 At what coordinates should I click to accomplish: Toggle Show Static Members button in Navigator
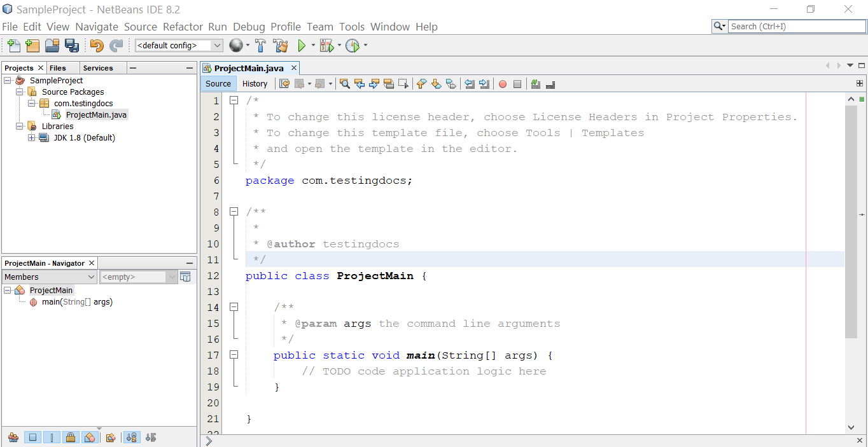pos(52,437)
